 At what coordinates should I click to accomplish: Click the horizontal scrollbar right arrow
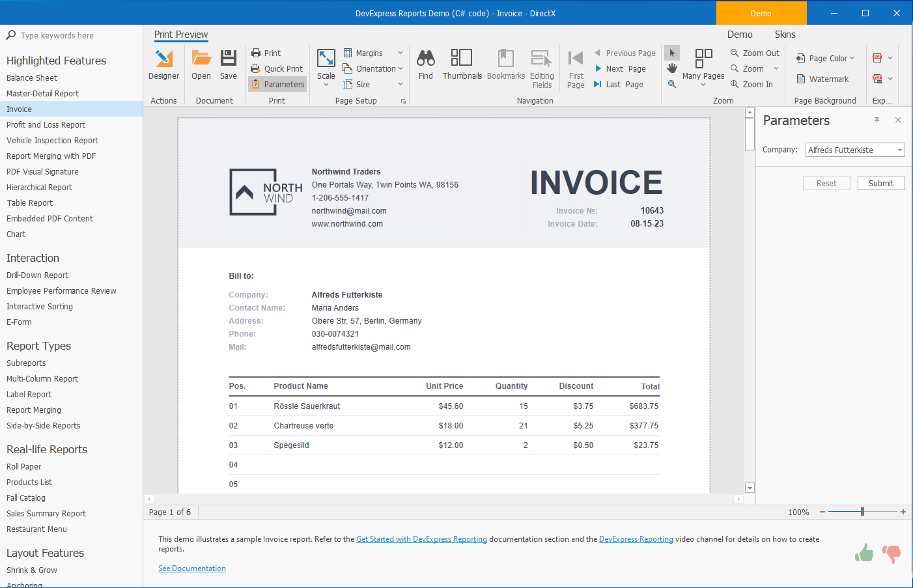pos(738,499)
